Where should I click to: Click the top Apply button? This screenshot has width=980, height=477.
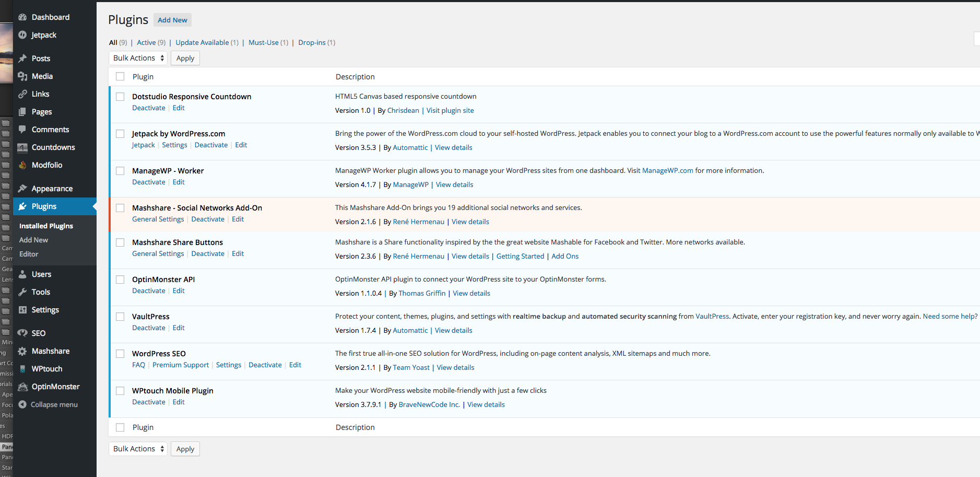(185, 58)
